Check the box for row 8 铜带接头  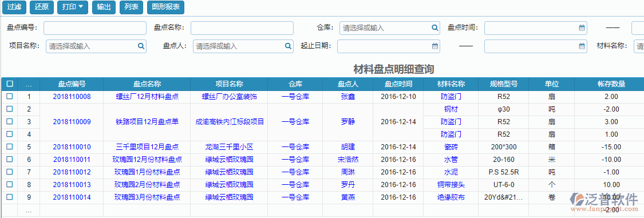[10, 184]
